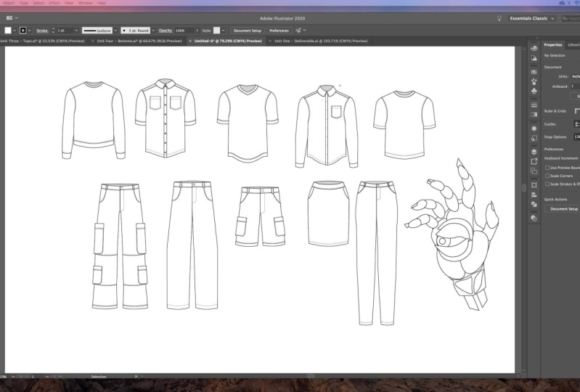Open the Pathfinder panel icon
The image size is (580, 392).
point(534,204)
